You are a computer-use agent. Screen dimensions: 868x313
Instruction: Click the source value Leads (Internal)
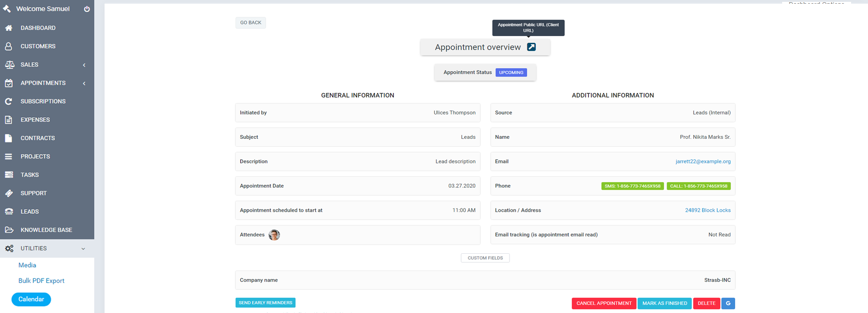tap(711, 113)
